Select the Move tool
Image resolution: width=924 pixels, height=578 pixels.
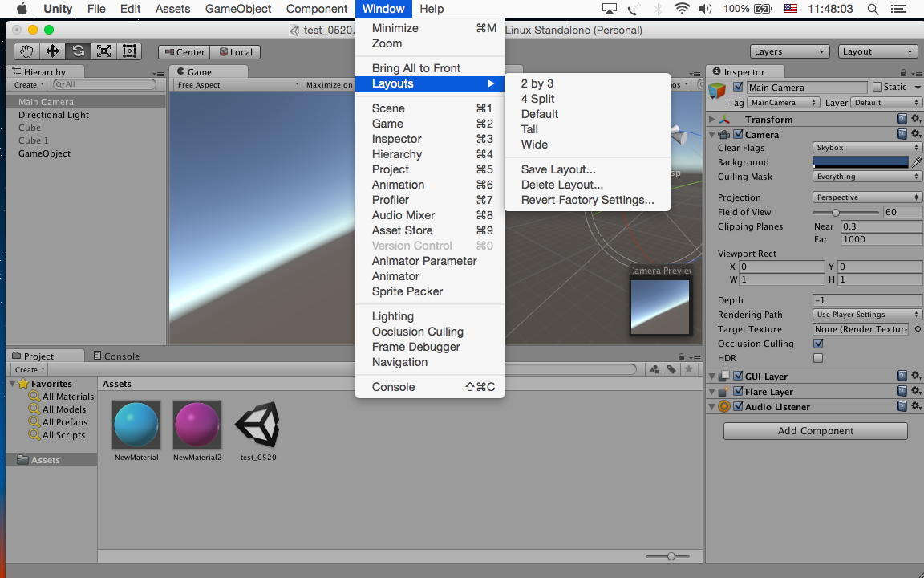pos(52,51)
